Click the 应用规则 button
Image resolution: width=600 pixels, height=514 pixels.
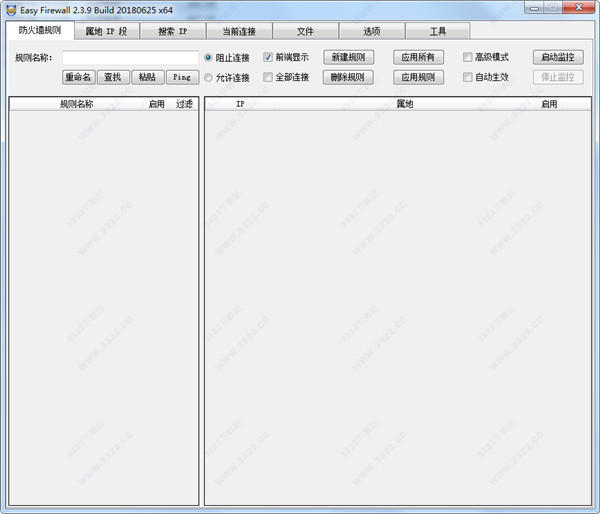coord(418,77)
